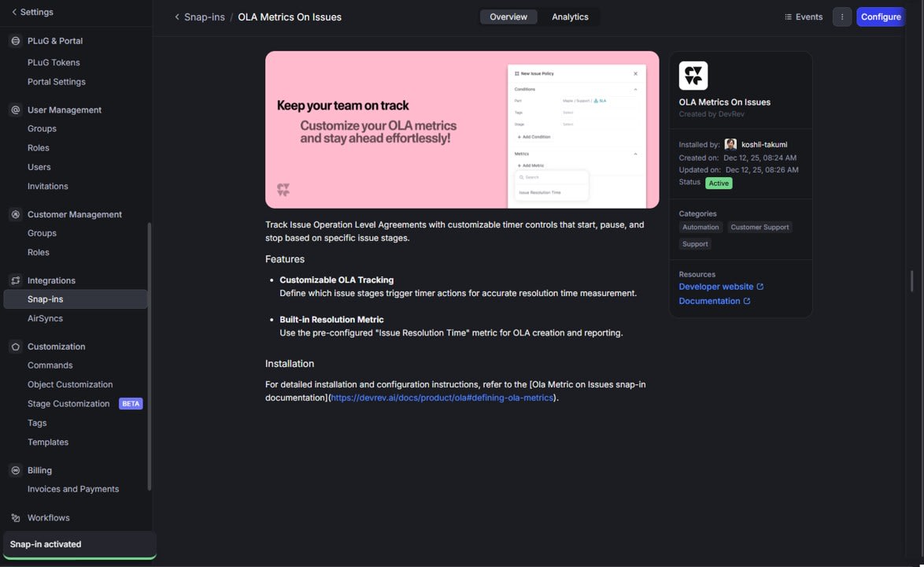Viewport: 924px width, 567px height.
Task: Open the three-dot more options menu
Action: pos(841,17)
